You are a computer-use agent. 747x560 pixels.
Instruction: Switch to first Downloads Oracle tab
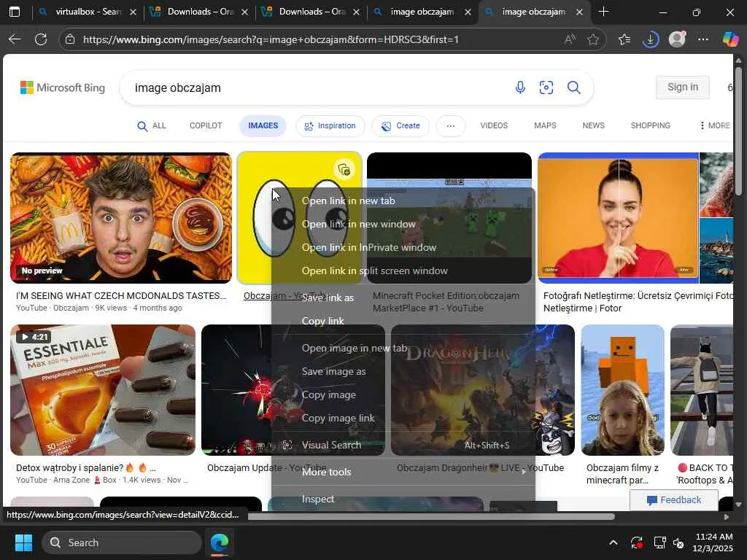[200, 12]
